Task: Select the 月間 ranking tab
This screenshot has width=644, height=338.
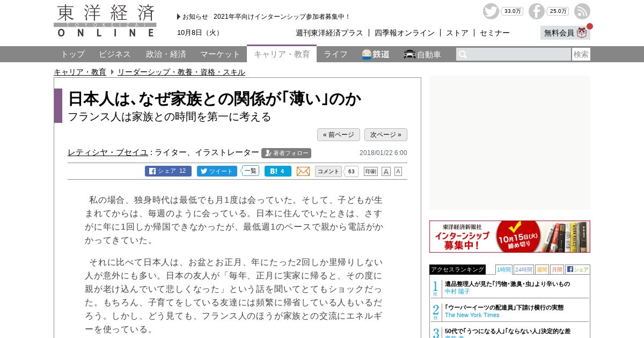Action: (x=557, y=269)
